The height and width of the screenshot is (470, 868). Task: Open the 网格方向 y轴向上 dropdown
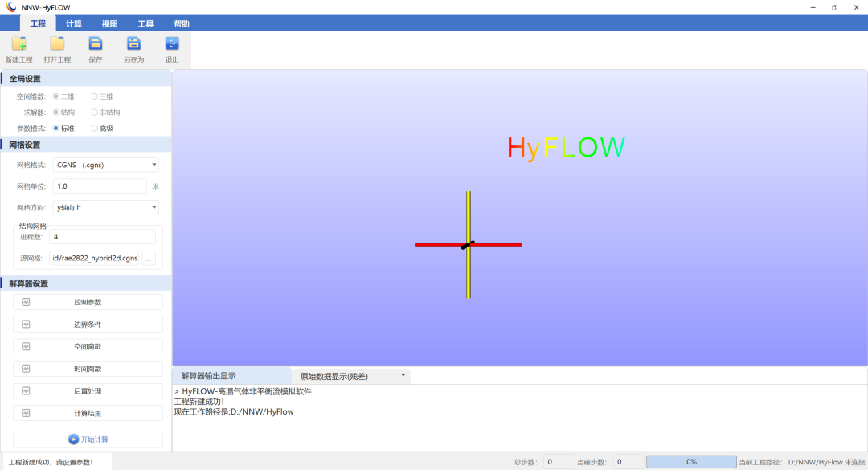click(x=106, y=207)
